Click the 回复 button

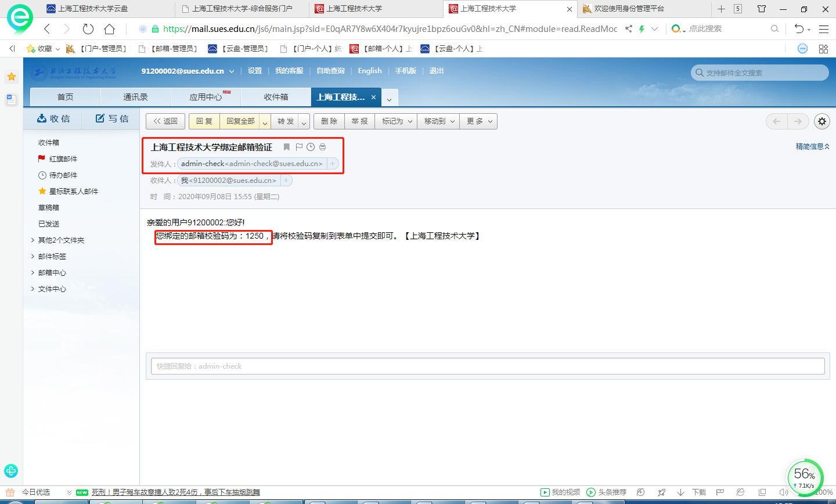click(204, 121)
